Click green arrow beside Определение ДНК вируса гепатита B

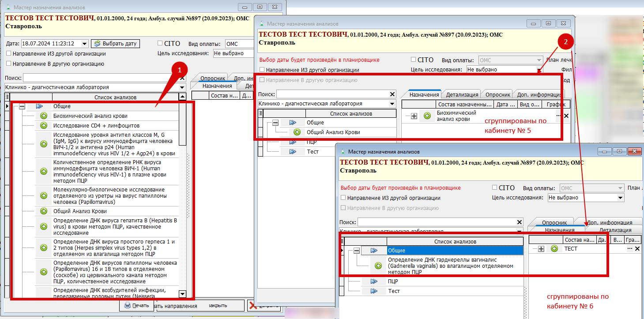44,226
